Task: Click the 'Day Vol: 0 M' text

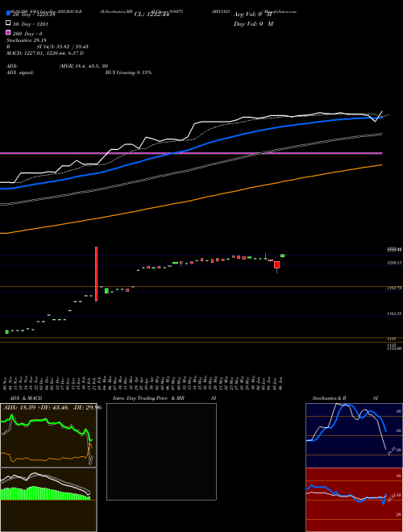Action: [253, 24]
